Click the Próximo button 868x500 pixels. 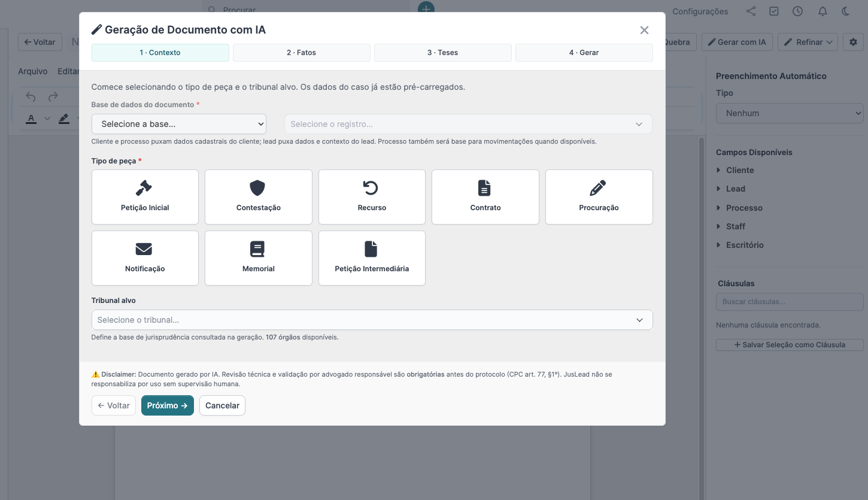[x=168, y=405]
